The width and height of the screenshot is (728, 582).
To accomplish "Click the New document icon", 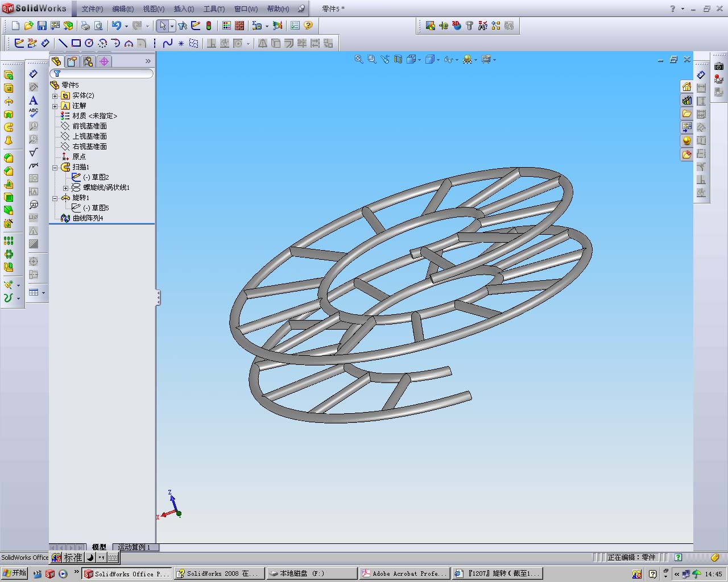I will tap(15, 26).
